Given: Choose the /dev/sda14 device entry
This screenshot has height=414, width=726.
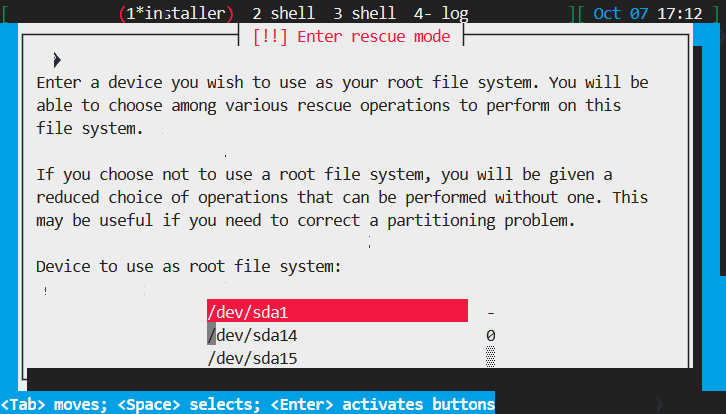Looking at the screenshot, I should point(256,335).
